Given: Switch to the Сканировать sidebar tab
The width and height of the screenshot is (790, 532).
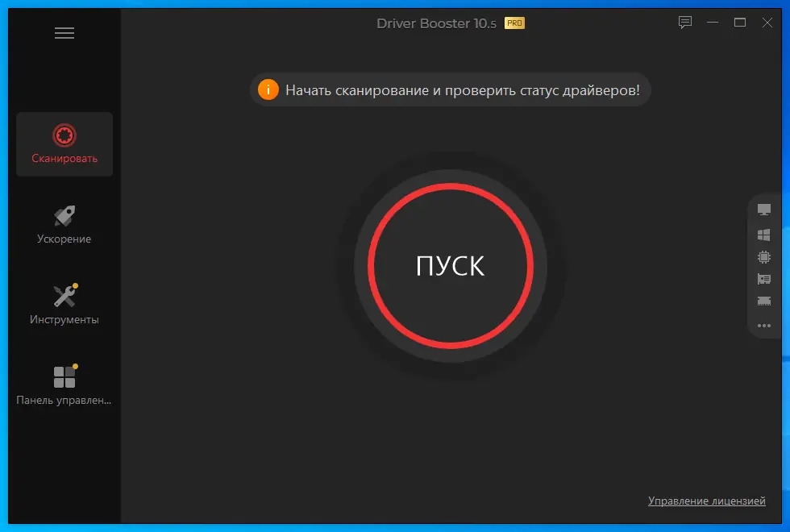Looking at the screenshot, I should (x=64, y=144).
